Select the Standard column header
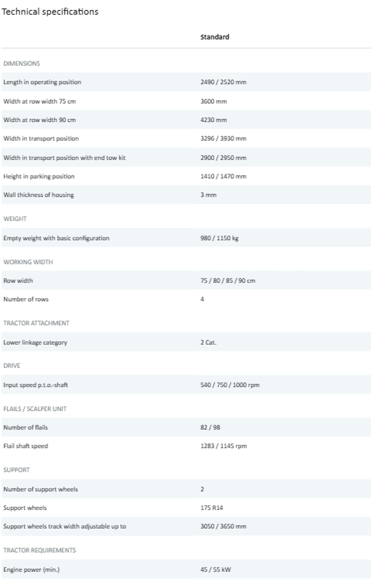371x588 pixels. [215, 37]
